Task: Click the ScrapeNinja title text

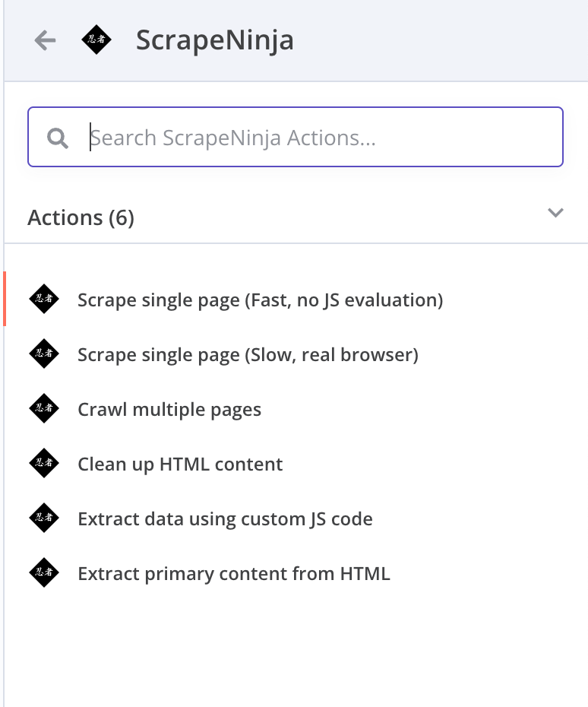Action: 215,40
